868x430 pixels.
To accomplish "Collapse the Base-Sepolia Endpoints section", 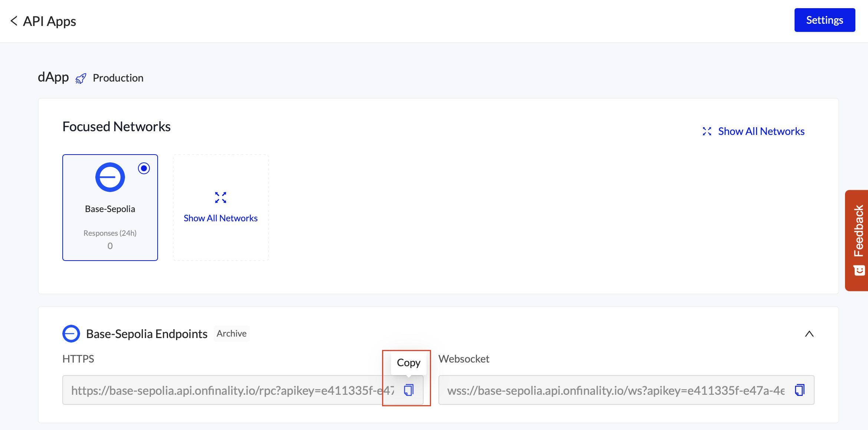I will (x=809, y=334).
